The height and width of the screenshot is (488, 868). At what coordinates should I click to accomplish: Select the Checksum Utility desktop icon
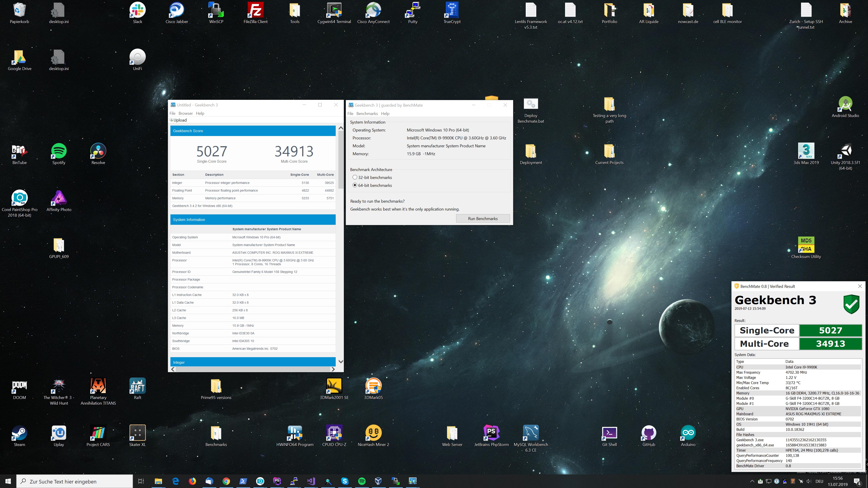point(806,248)
